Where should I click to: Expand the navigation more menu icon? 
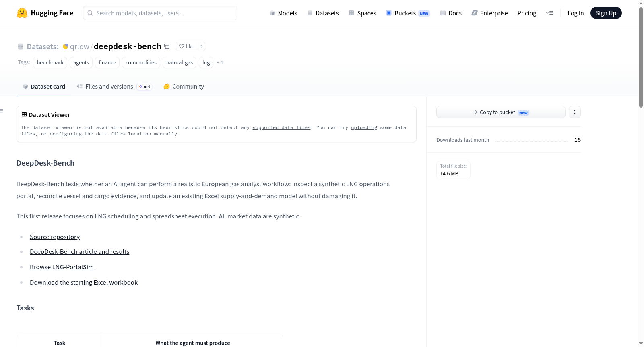(x=549, y=13)
